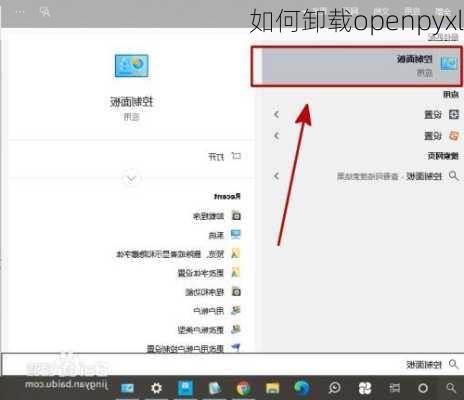464x400 pixels.
Task: Open recent item 更改字体设置
Action: click(x=209, y=273)
